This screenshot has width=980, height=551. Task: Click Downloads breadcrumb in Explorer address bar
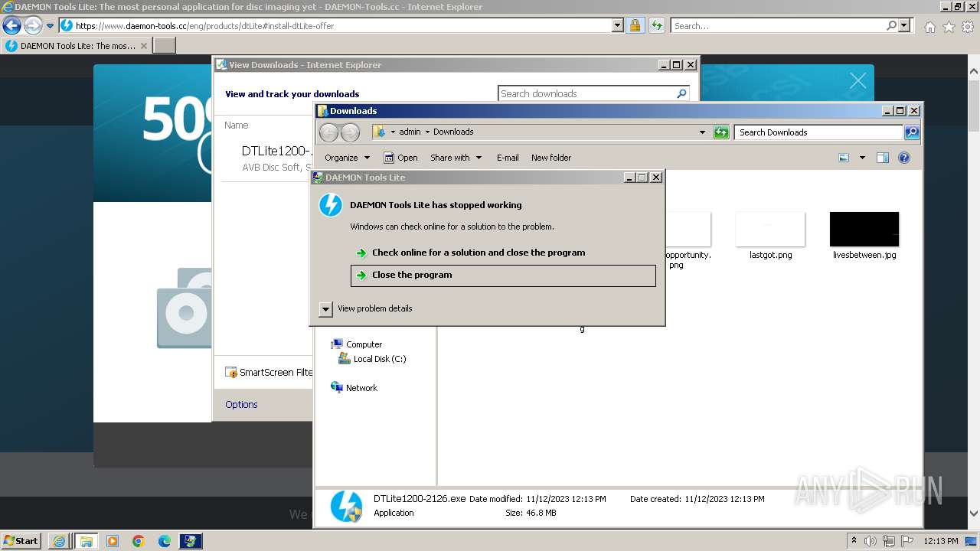(x=453, y=132)
